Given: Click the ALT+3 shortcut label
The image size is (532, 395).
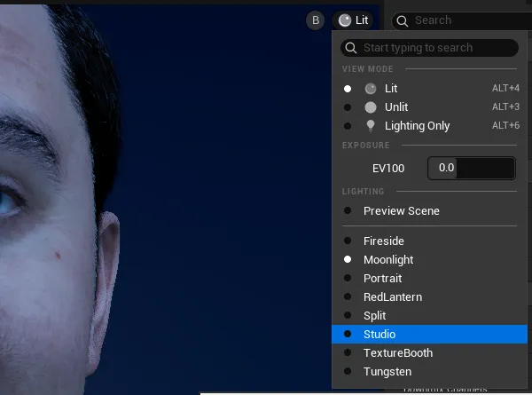Looking at the screenshot, I should [505, 107].
